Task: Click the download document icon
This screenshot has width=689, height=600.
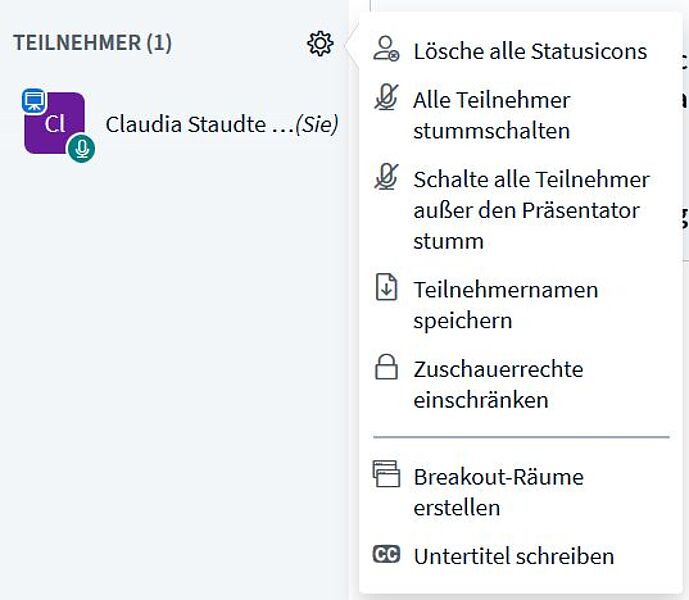Action: (x=386, y=287)
